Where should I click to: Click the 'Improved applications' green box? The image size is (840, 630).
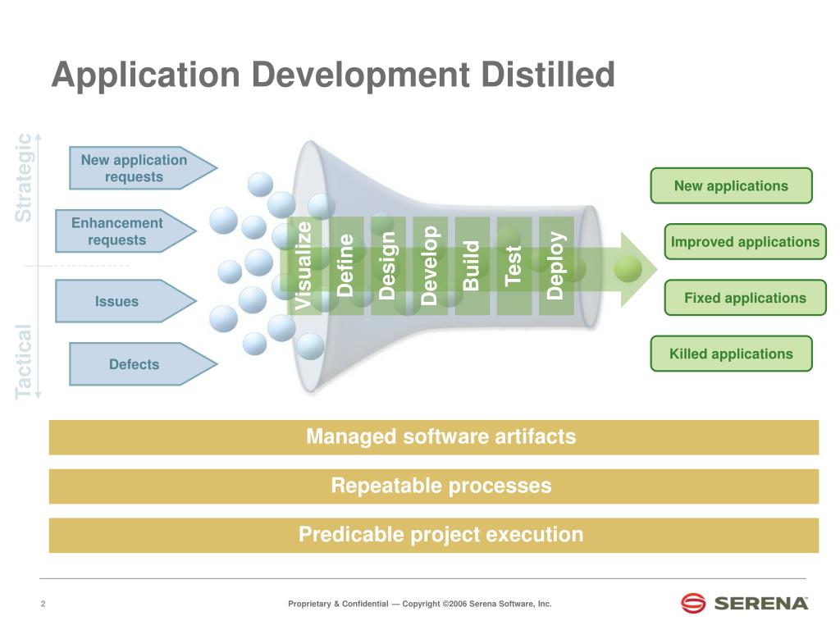coord(745,242)
